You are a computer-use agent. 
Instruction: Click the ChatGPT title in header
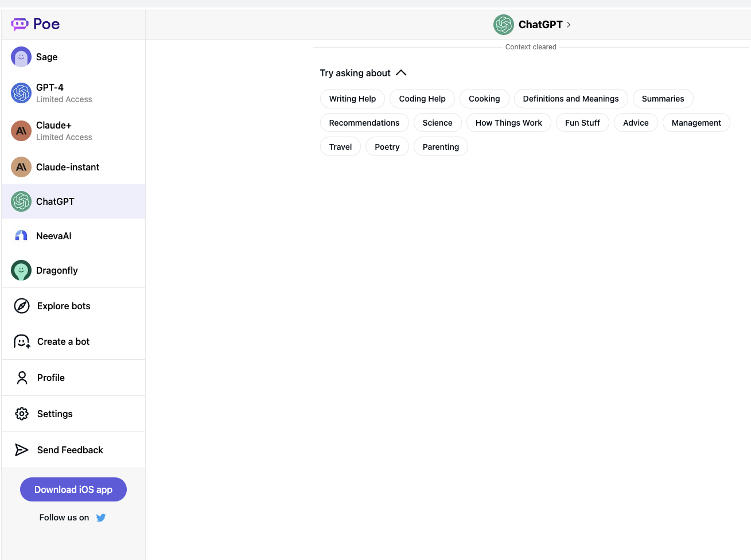(540, 25)
